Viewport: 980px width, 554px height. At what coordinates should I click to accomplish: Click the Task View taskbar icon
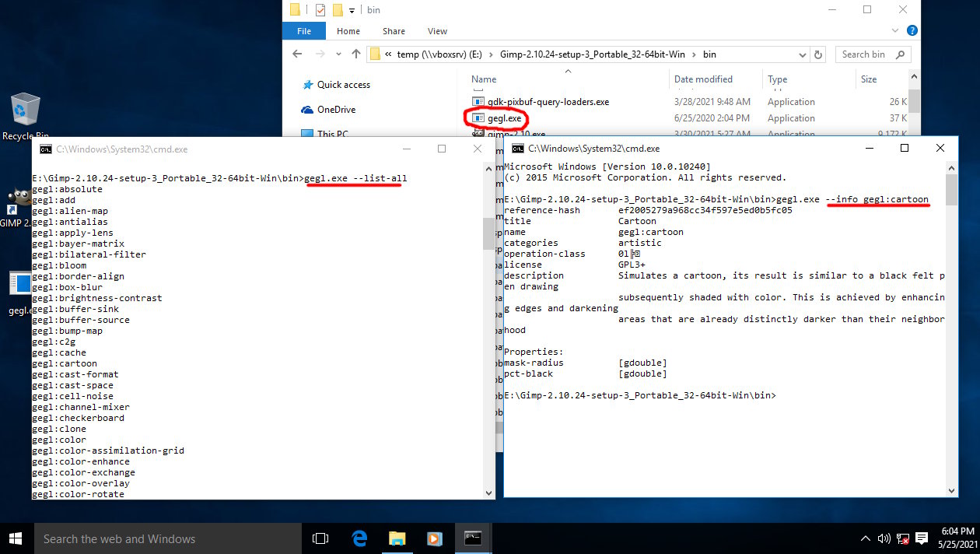320,538
